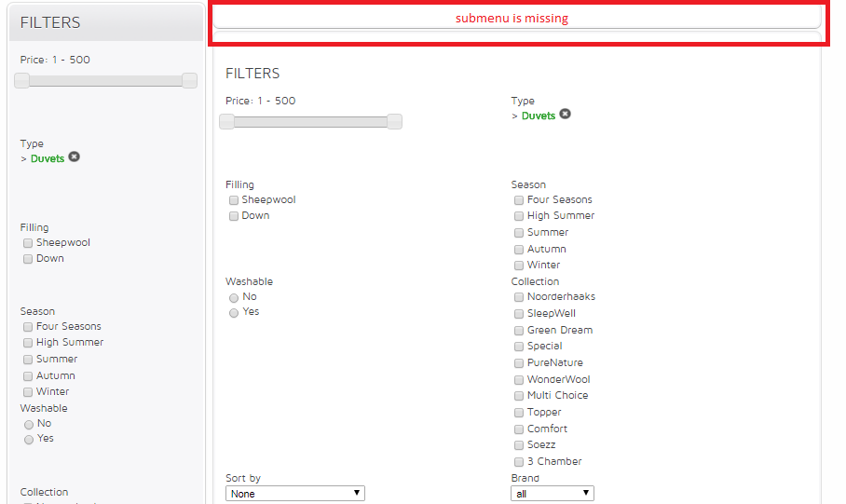Select High Summer season in main panel

(519, 216)
